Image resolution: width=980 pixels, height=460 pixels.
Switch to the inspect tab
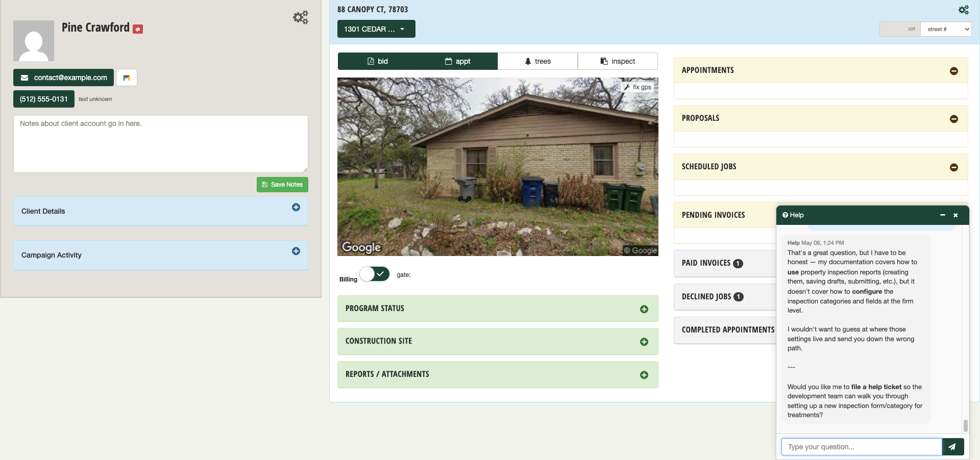(x=618, y=61)
